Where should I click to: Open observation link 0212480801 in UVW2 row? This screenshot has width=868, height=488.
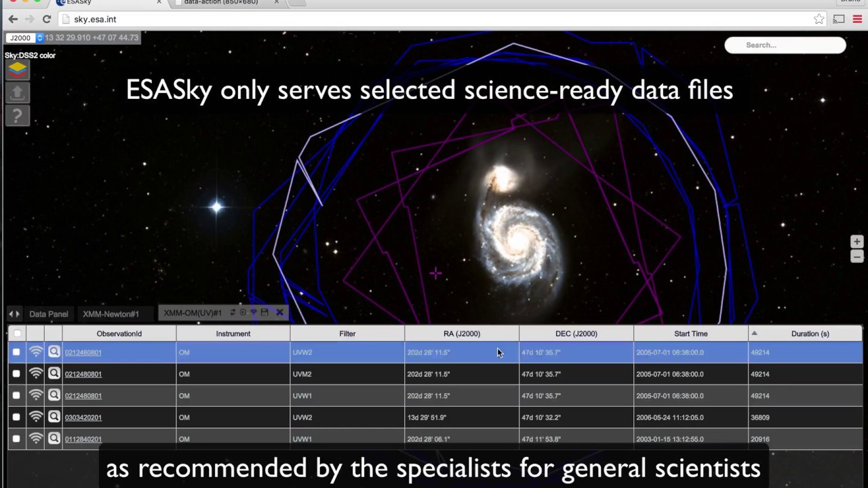pyautogui.click(x=83, y=352)
